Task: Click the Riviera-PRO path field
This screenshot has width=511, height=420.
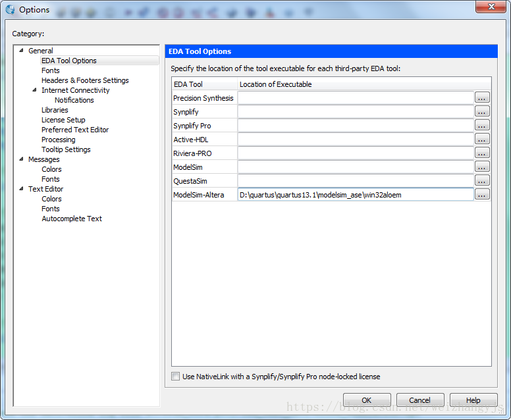Action: pos(356,153)
